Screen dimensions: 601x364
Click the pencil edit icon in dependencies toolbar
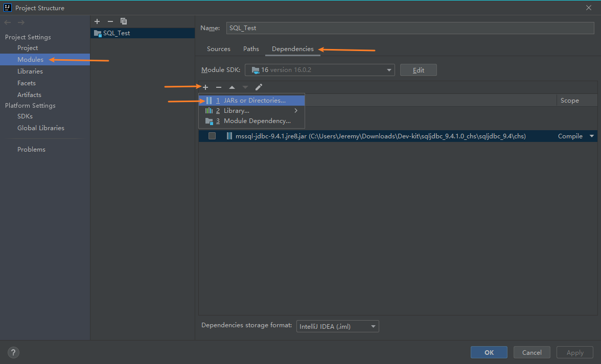(x=259, y=87)
